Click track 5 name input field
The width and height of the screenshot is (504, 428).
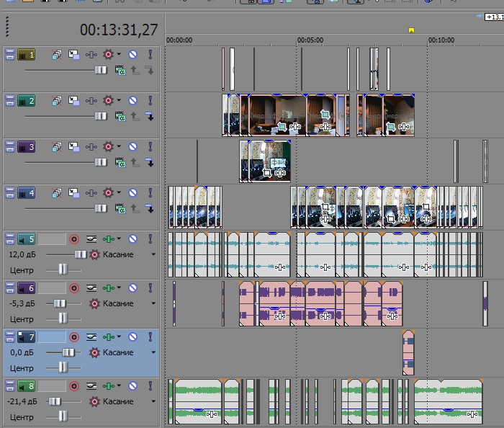52,239
